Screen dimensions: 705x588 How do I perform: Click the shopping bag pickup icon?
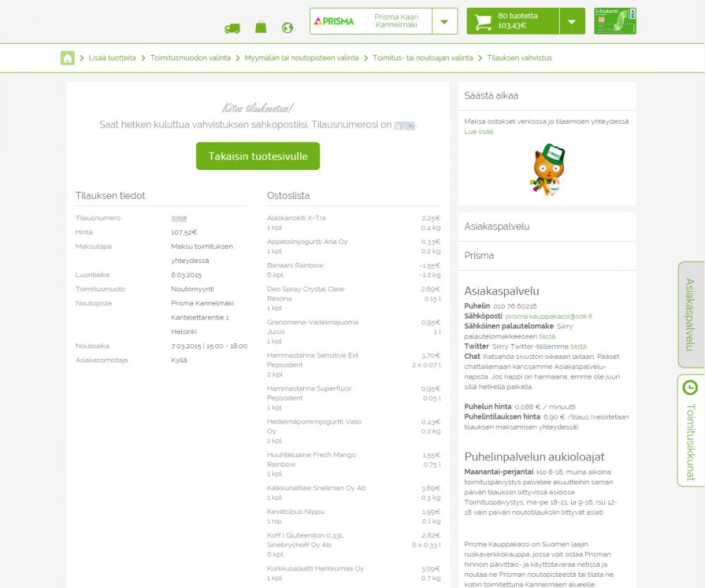(261, 27)
